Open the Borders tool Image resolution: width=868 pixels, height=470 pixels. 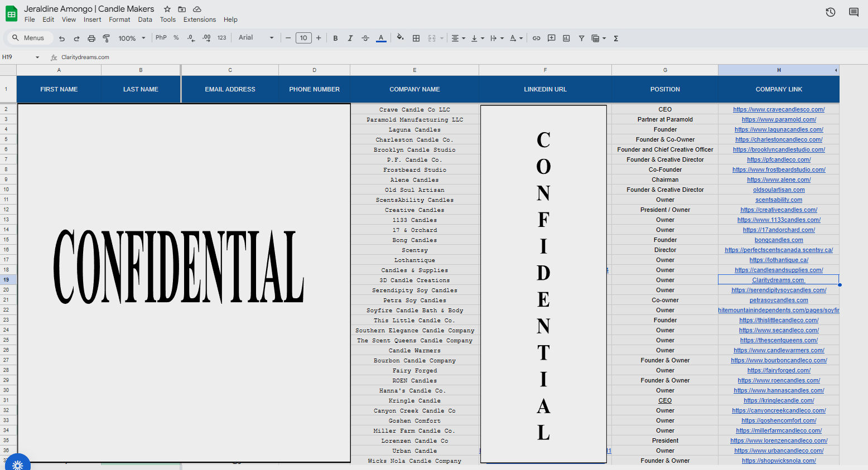pyautogui.click(x=416, y=38)
